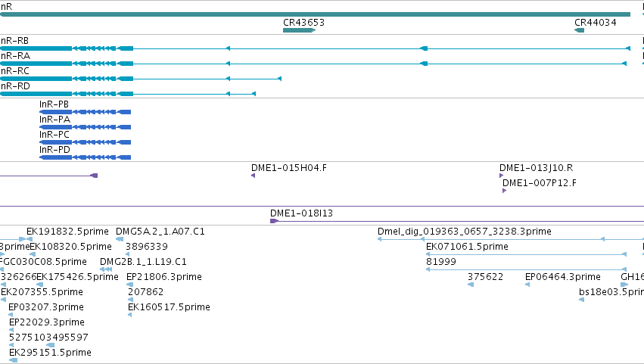Image resolution: width=644 pixels, height=364 pixels.
Task: Select feature 375622
Action: [471, 285]
